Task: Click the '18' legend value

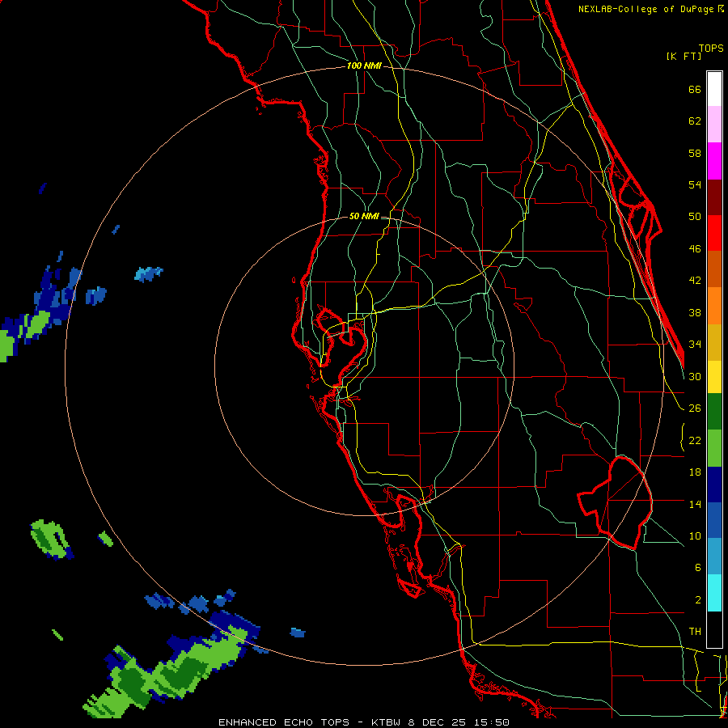Action: (x=695, y=472)
